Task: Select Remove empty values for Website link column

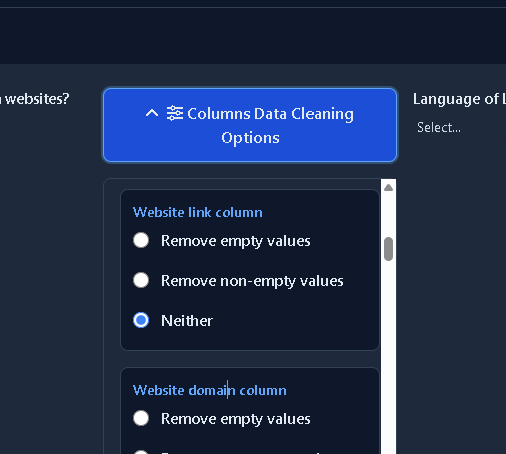Action: point(141,240)
